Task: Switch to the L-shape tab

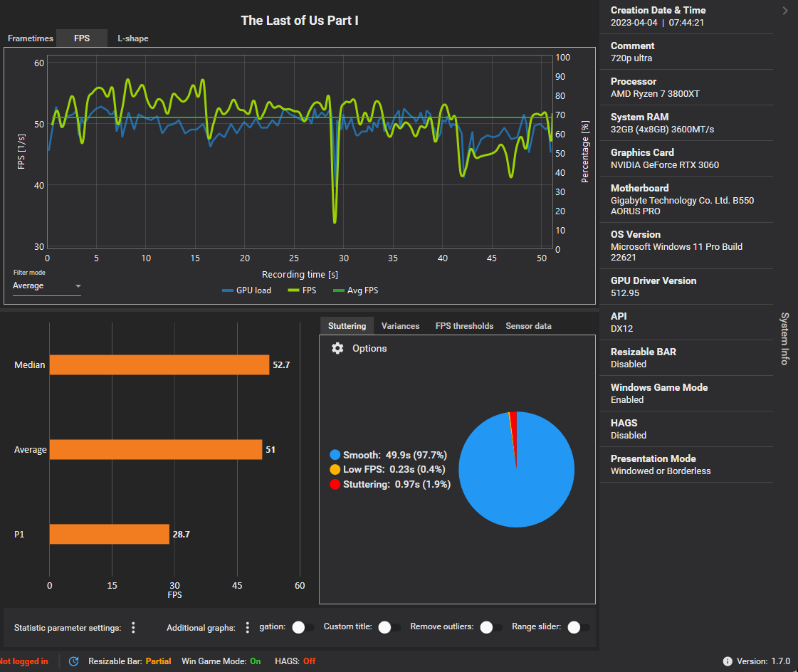Action: (133, 38)
